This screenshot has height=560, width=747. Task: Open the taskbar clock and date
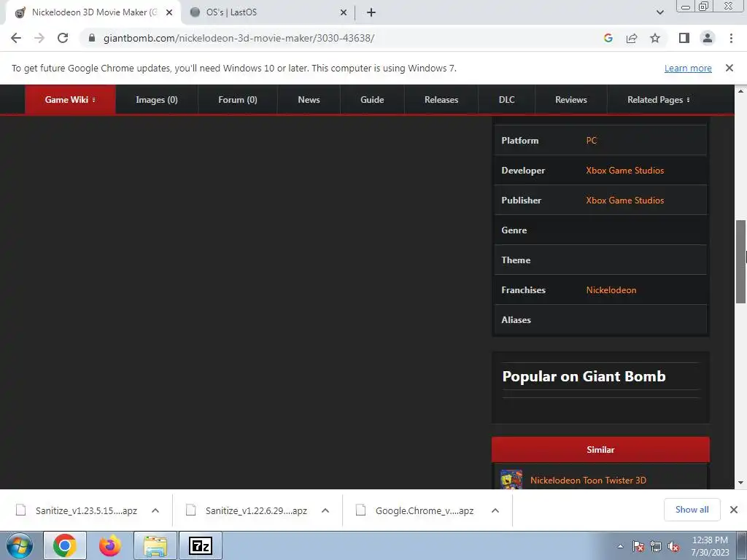710,546
